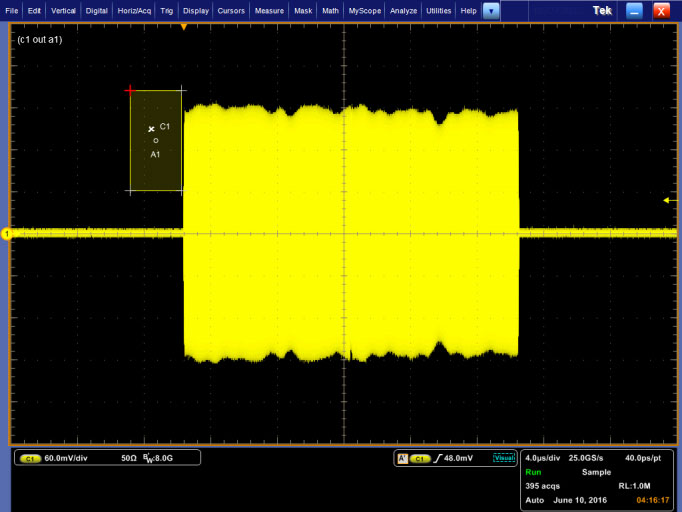Select the C1 A1 visual trigger area
Screen dimensions: 682x512
click(x=156, y=141)
